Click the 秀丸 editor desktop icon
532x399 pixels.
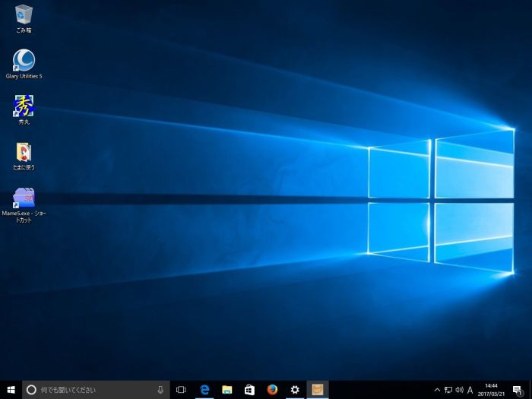[x=24, y=106]
